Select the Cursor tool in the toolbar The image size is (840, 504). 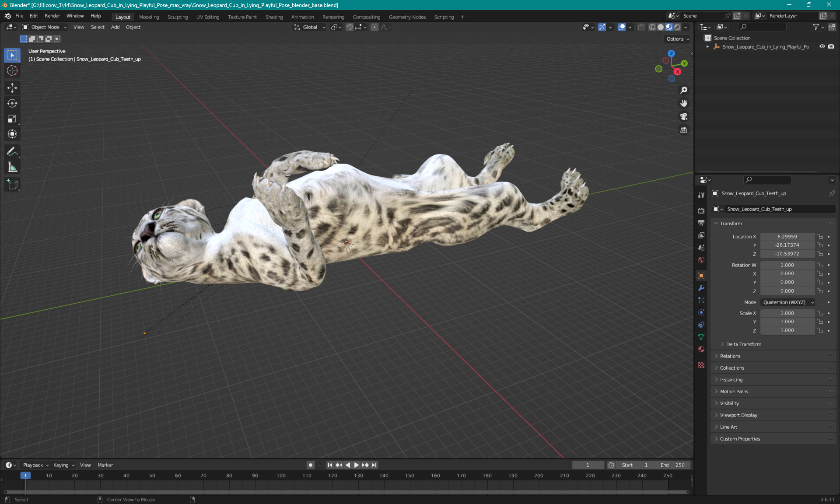(12, 70)
